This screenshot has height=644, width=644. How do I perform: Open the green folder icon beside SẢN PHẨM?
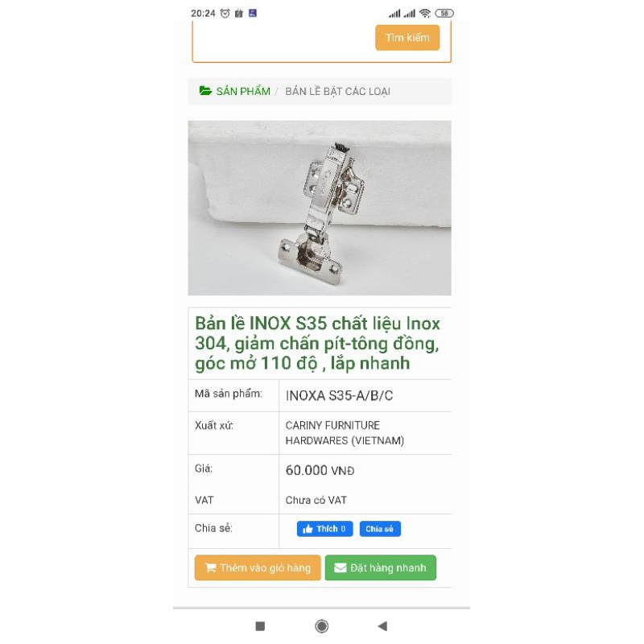click(x=205, y=90)
